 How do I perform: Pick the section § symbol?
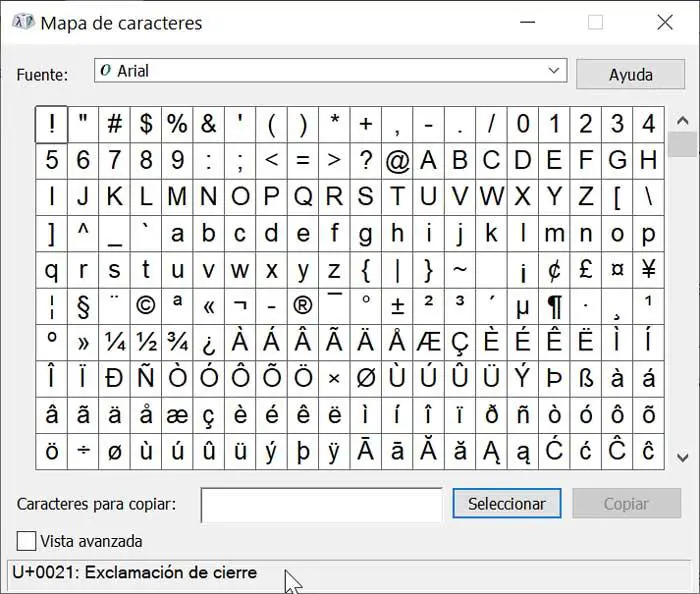coord(83,306)
